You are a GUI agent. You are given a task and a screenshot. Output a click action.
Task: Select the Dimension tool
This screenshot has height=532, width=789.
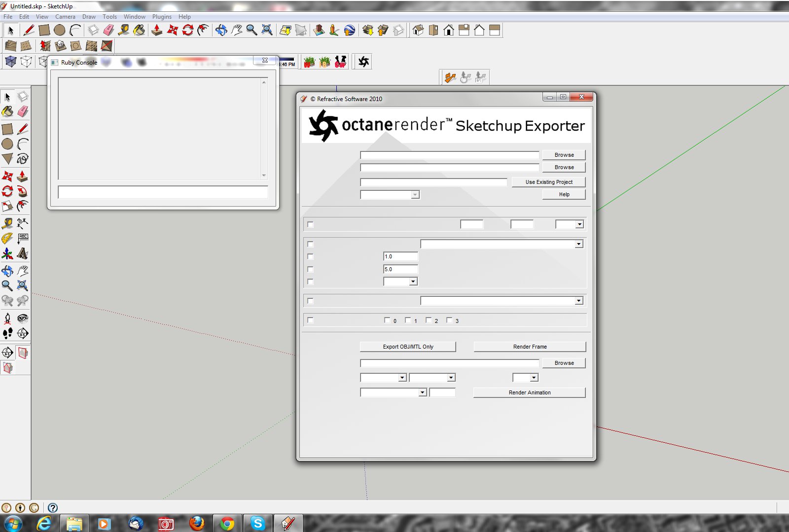click(x=23, y=223)
